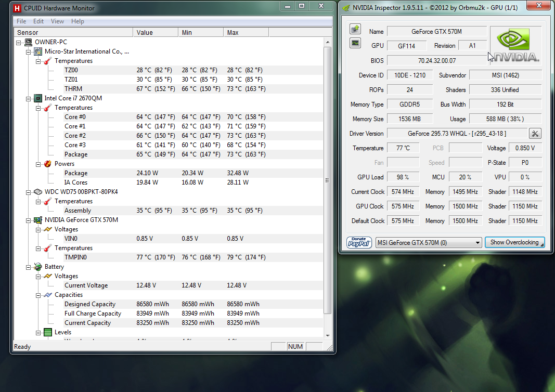This screenshot has height=392, width=555.
Task: Click the thermometer icon under NVIDIA GeForce GTX 570M
Action: (x=48, y=248)
